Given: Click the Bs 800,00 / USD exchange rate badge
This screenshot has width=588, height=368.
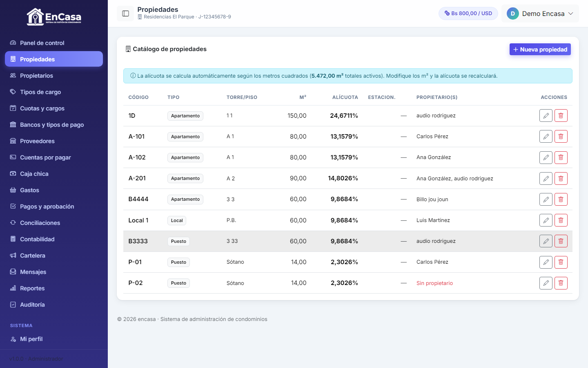Looking at the screenshot, I should click(468, 13).
